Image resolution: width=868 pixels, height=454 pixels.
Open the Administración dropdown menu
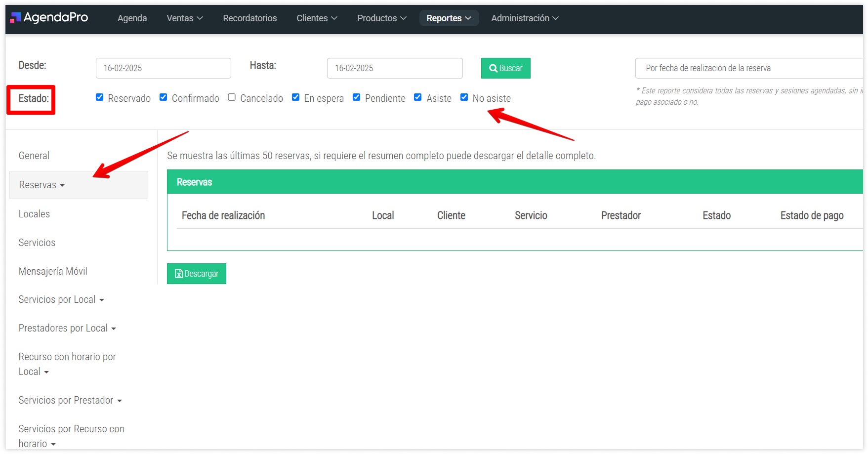coord(525,18)
